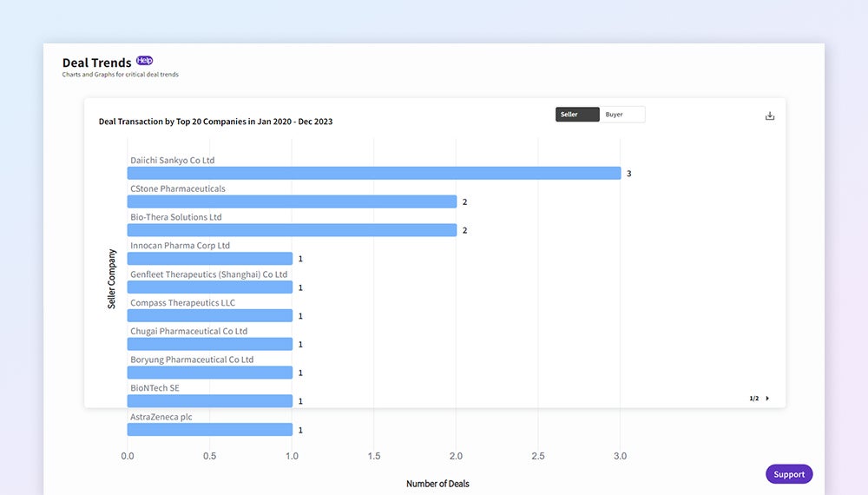Image resolution: width=868 pixels, height=495 pixels.
Task: Click the 1/2 page indicator
Action: click(x=753, y=399)
